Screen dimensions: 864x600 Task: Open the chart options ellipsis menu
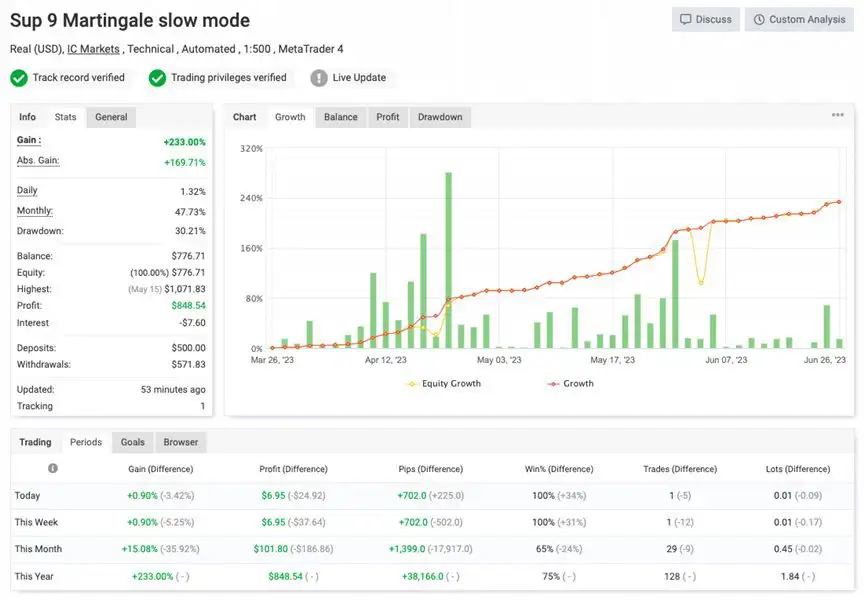(x=837, y=116)
